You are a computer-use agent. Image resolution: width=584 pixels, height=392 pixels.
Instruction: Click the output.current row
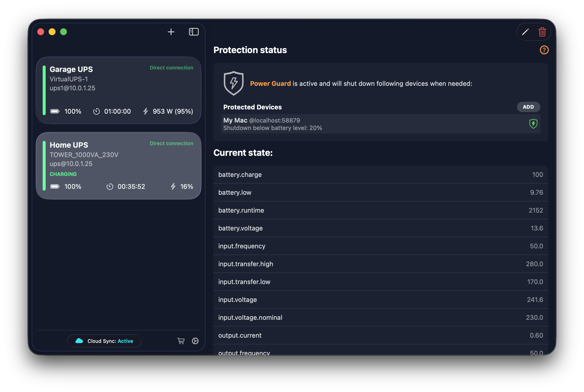coord(381,335)
